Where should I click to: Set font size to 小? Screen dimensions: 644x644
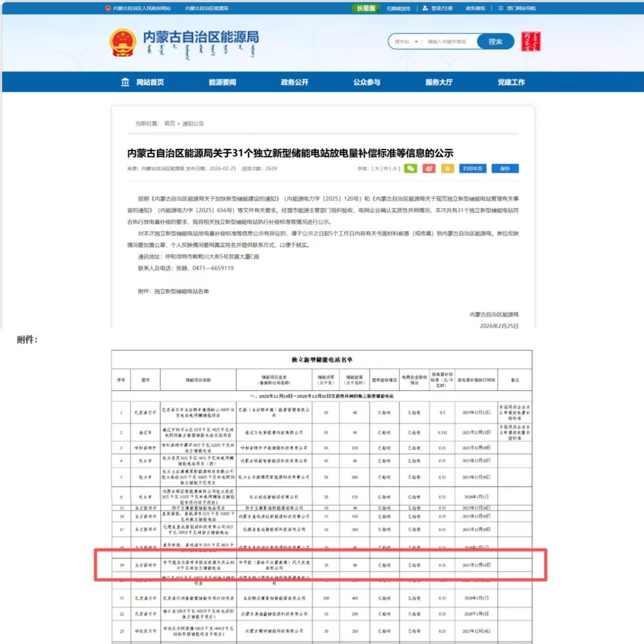[x=395, y=169]
